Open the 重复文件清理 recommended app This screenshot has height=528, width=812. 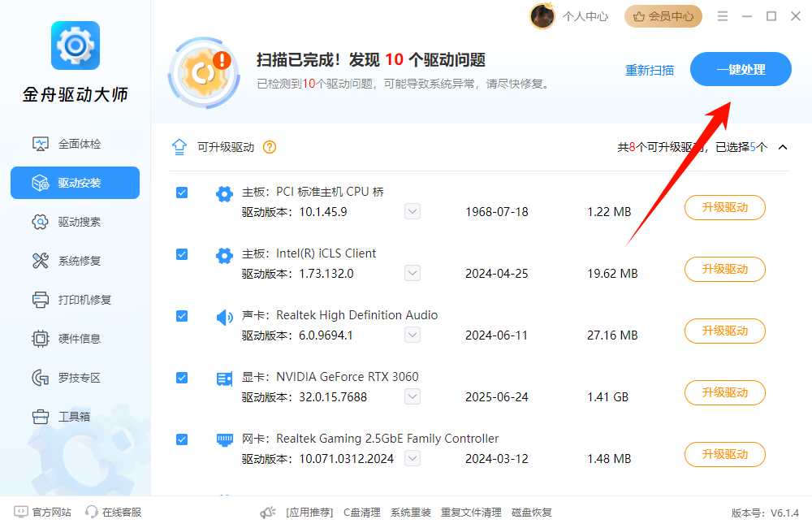(x=471, y=513)
